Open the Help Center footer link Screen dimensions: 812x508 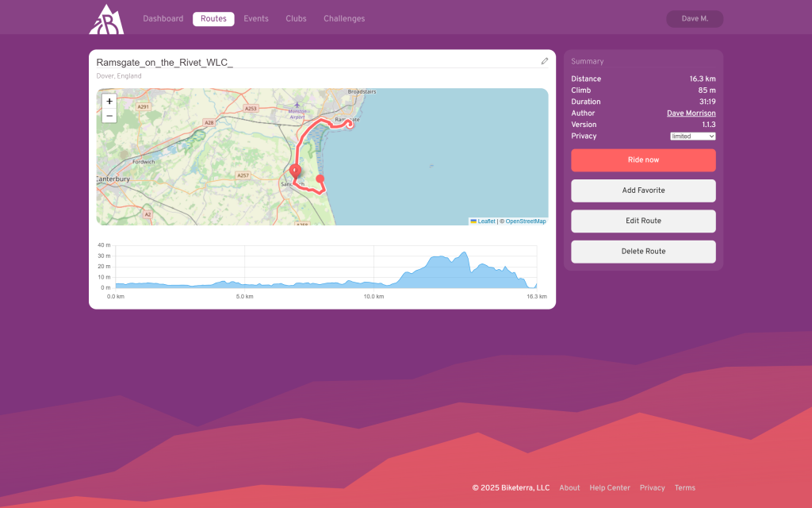click(610, 488)
